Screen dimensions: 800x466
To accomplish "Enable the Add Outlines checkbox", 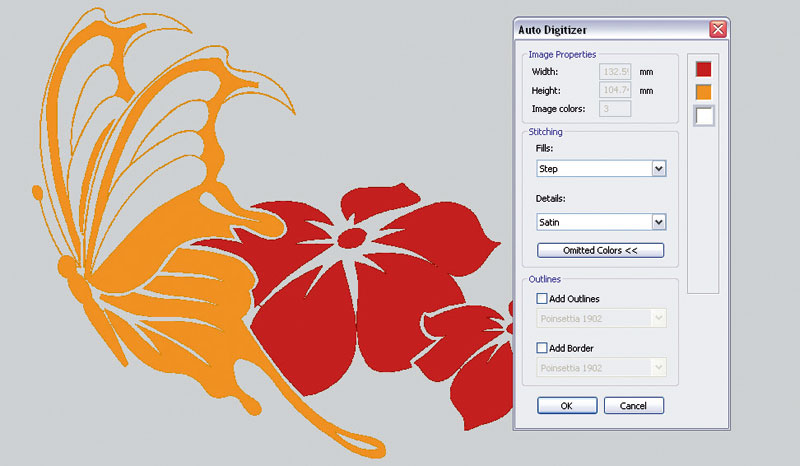I will coord(542,299).
